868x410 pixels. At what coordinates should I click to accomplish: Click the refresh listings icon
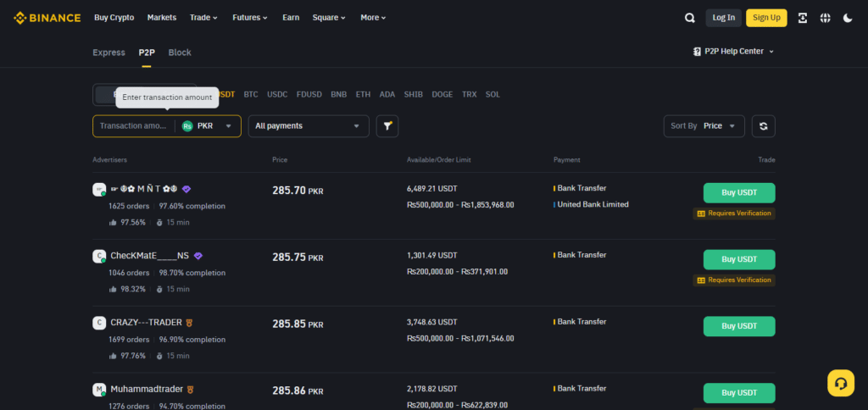(x=764, y=126)
